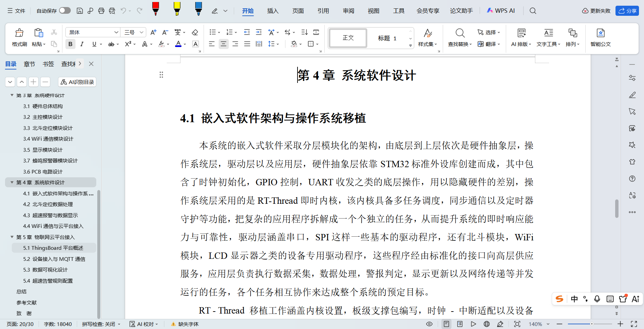Toggle Italic formatting
The width and height of the screenshot is (644, 329).
(82, 44)
